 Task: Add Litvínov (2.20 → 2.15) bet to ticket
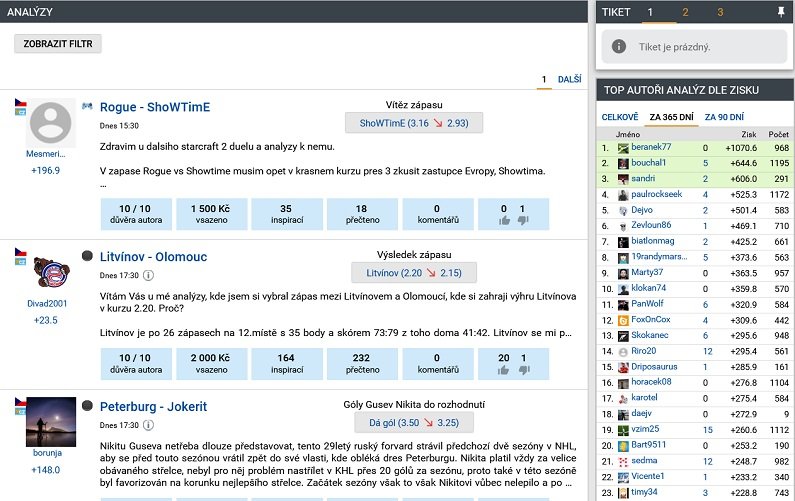pos(414,273)
